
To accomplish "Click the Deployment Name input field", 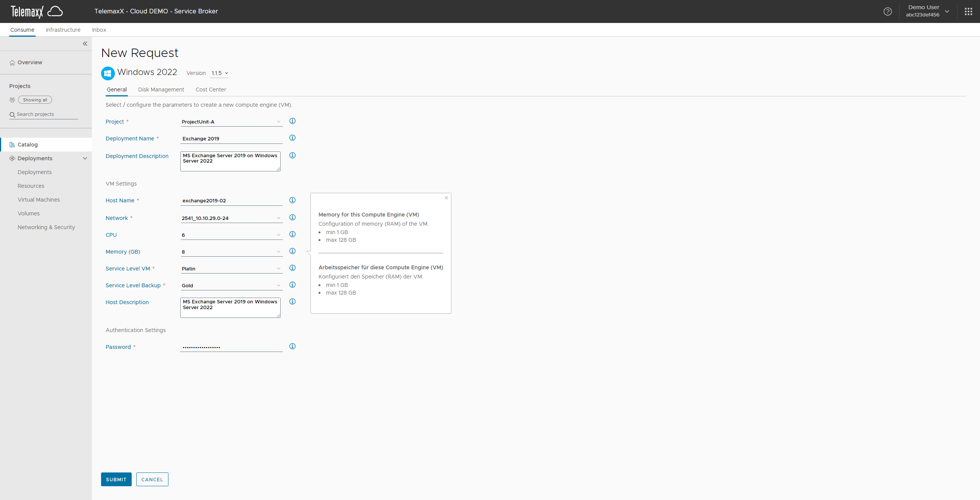I will pos(230,138).
